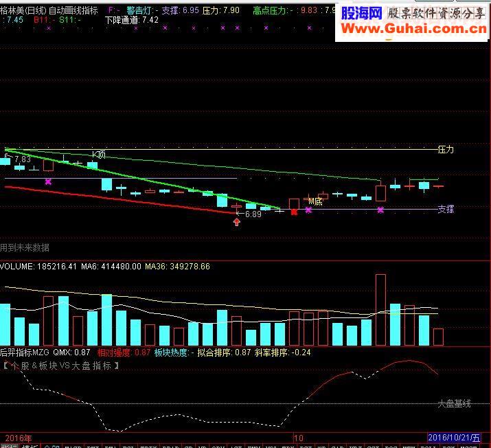The image size is (491, 448).
Task: Click the 相对强度: 0.87 value
Action: [124, 352]
